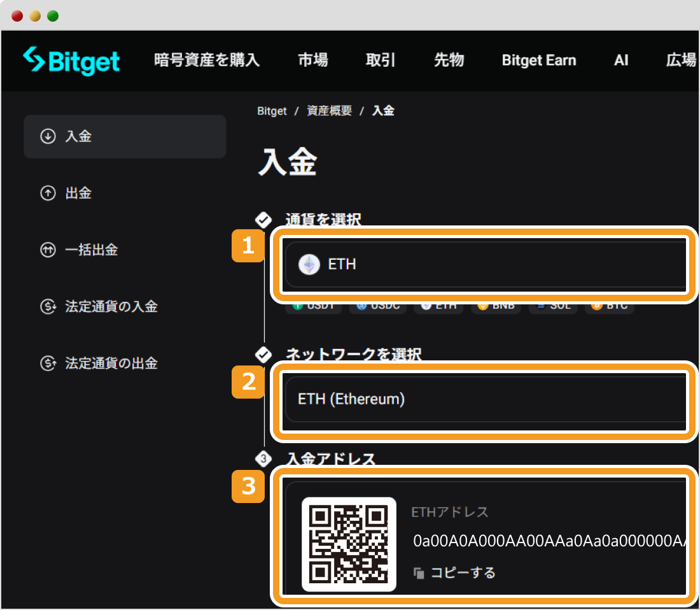Screen dimensions: 700x610
Task: Click the 入金 download-arrow sidebar icon
Action: click(48, 136)
